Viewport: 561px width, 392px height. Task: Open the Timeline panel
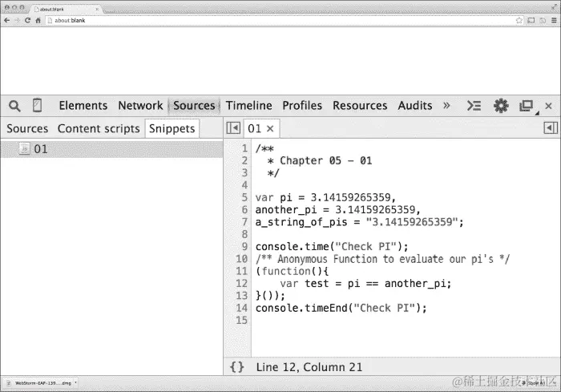click(x=248, y=106)
